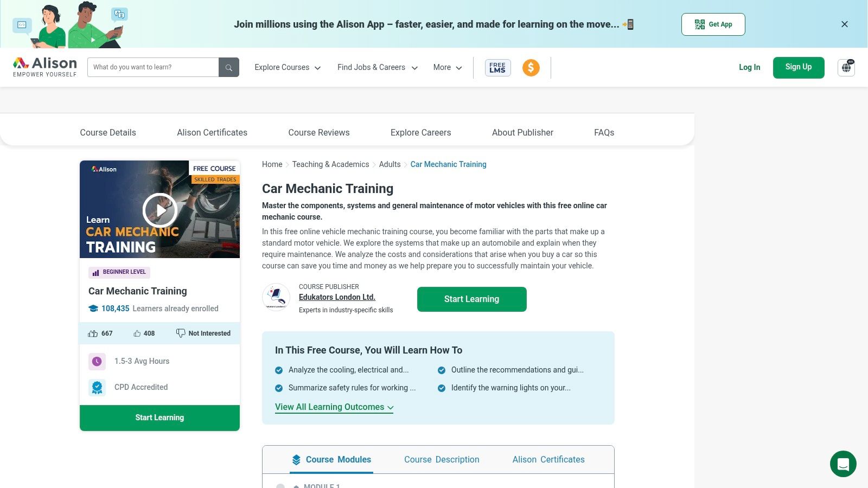This screenshot has height=488, width=868.
Task: Expand Find Jobs & Careers menu
Action: tap(378, 67)
